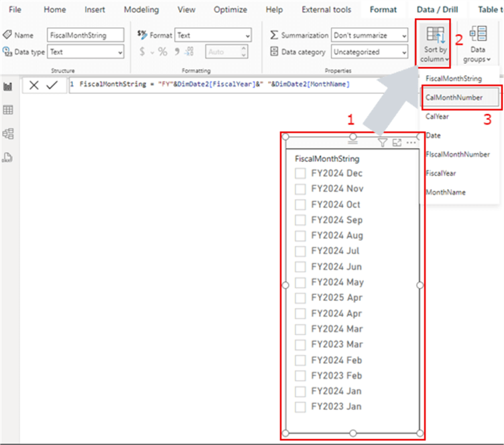
Task: Switch to Table view in sidebar
Action: pos(8,110)
